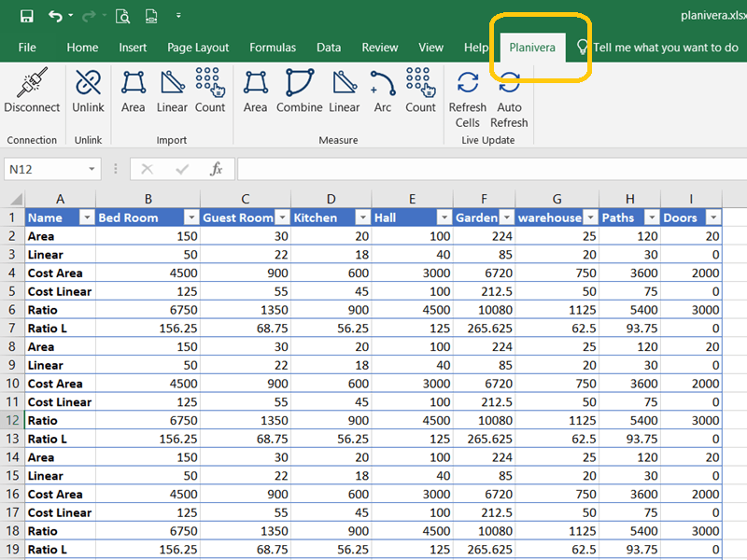This screenshot has height=560, width=747.
Task: Click Measure Area icon
Action: 255,82
